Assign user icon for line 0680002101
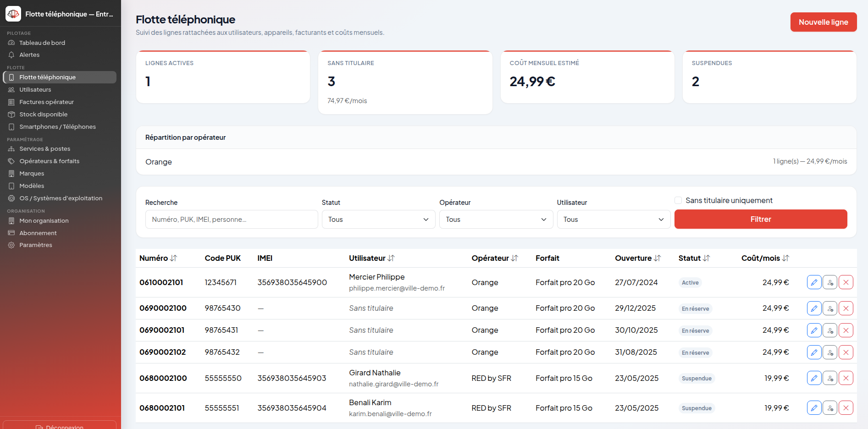 pyautogui.click(x=830, y=408)
